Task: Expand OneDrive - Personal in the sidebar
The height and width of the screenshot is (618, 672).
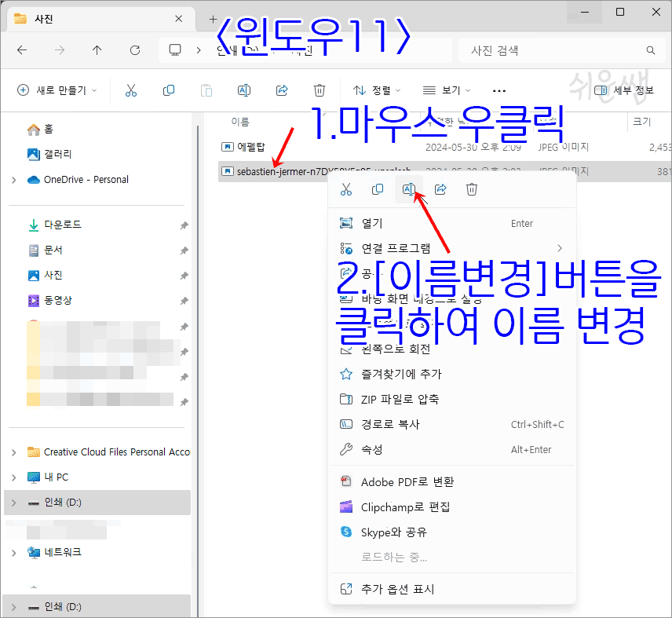Action: (13, 179)
